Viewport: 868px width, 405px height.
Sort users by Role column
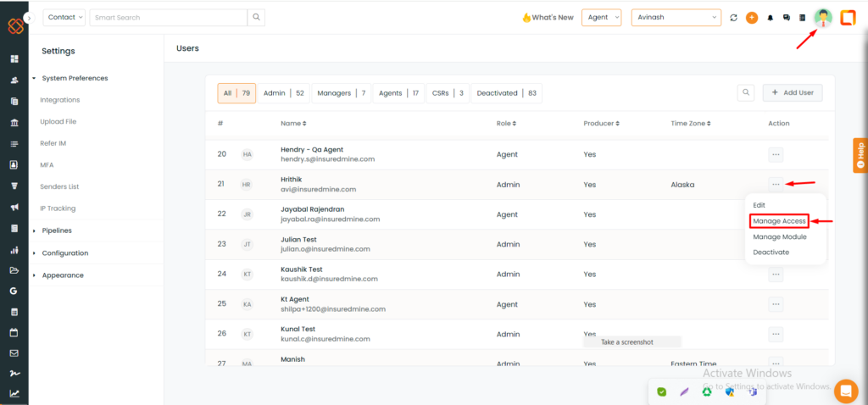pyautogui.click(x=507, y=124)
